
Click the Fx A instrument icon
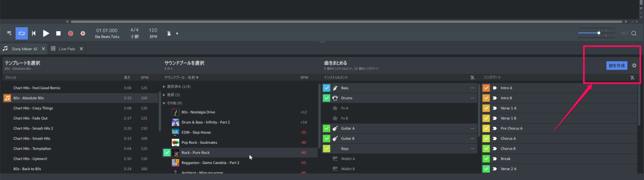[335, 108]
